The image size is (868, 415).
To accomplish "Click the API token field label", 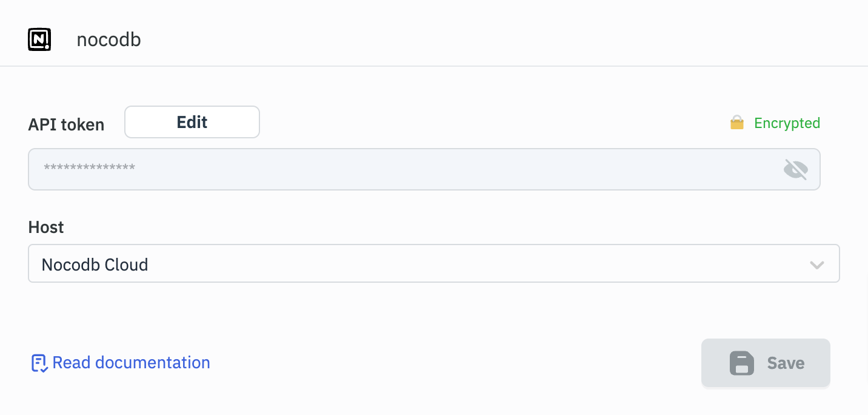I will click(x=66, y=124).
